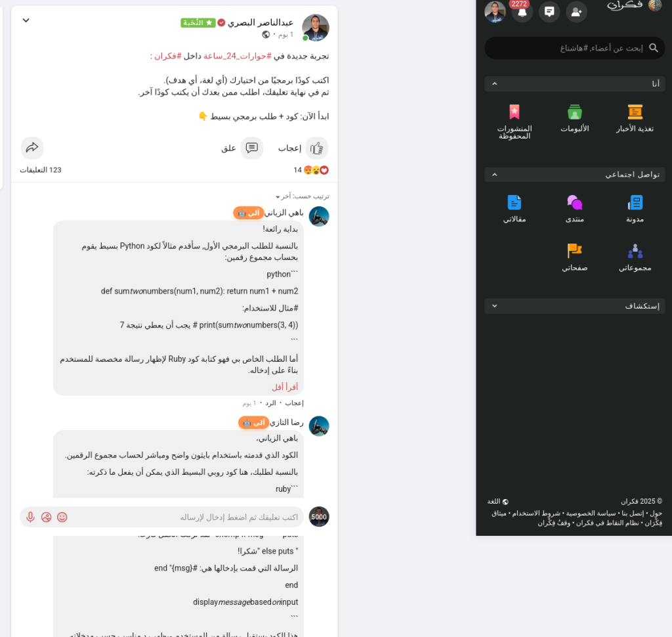The width and height of the screenshot is (672, 637).
Task: Like the post with the thumbs-up button
Action: point(317,148)
